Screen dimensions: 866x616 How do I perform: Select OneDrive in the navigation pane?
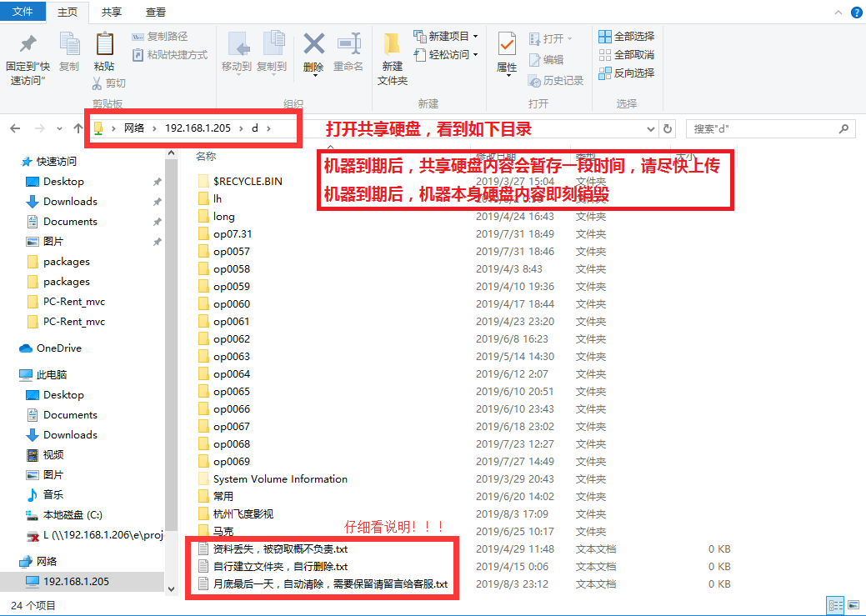(50, 348)
